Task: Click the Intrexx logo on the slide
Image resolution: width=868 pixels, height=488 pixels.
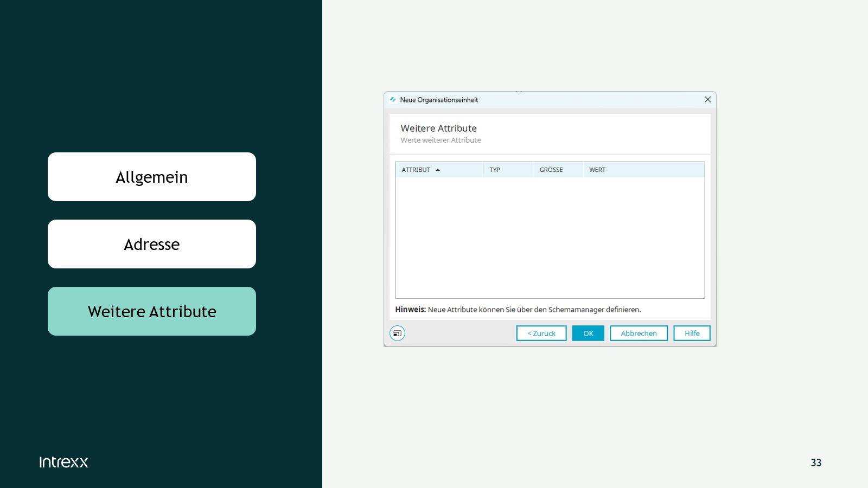Action: pyautogui.click(x=63, y=462)
